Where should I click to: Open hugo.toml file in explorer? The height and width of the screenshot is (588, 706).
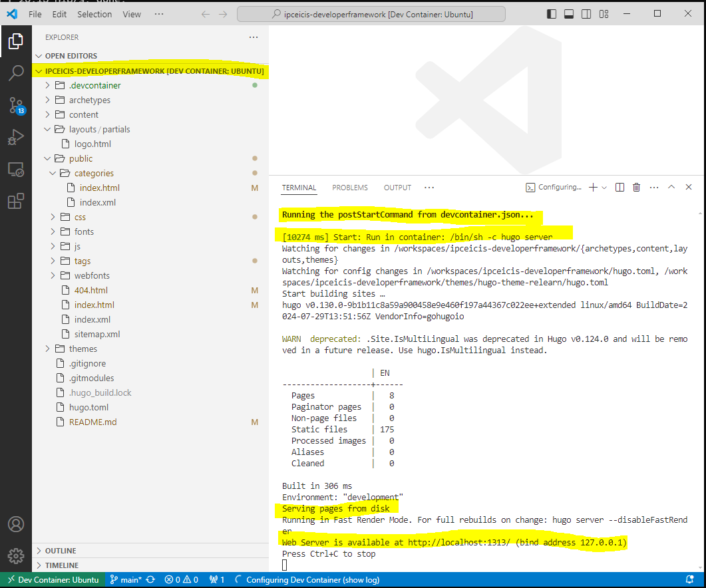pyautogui.click(x=88, y=407)
